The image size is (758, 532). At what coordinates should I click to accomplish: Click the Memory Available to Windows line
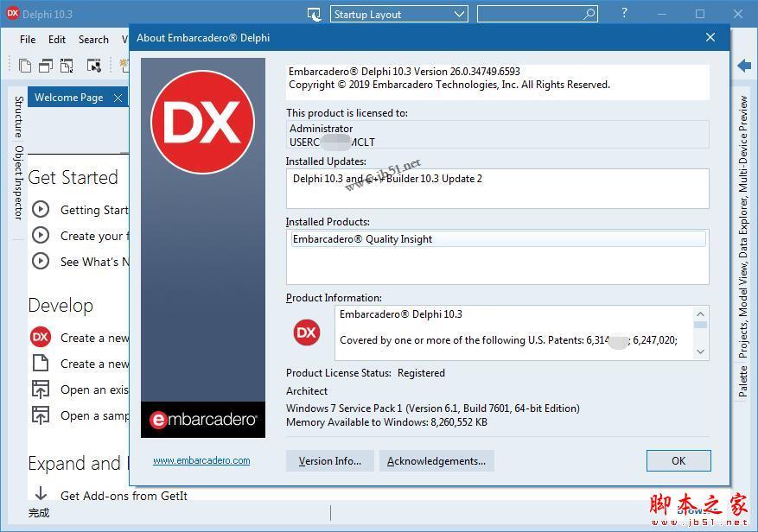coord(386,422)
